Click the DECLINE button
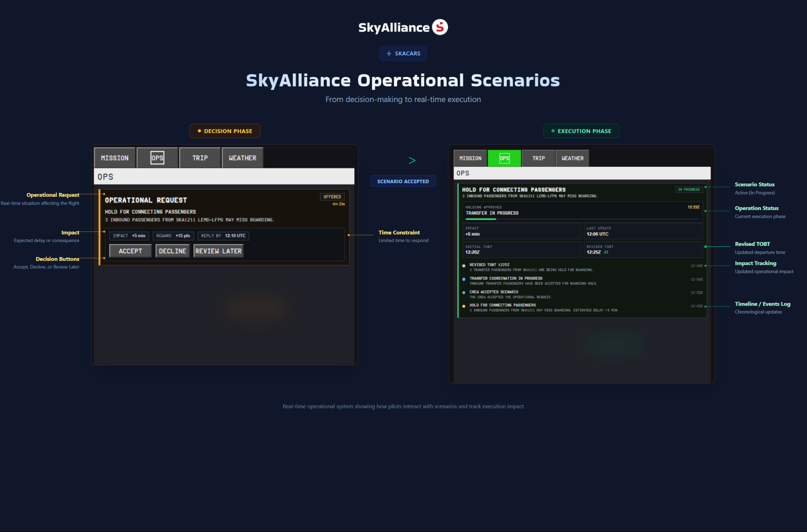 [x=172, y=250]
